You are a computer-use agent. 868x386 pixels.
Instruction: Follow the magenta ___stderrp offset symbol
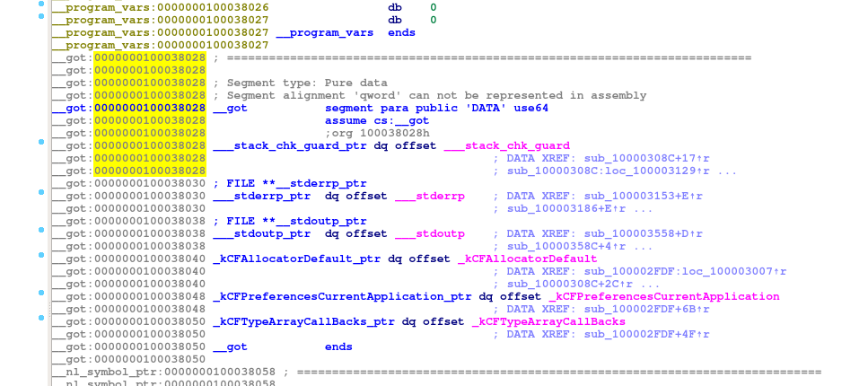pyautogui.click(x=430, y=196)
